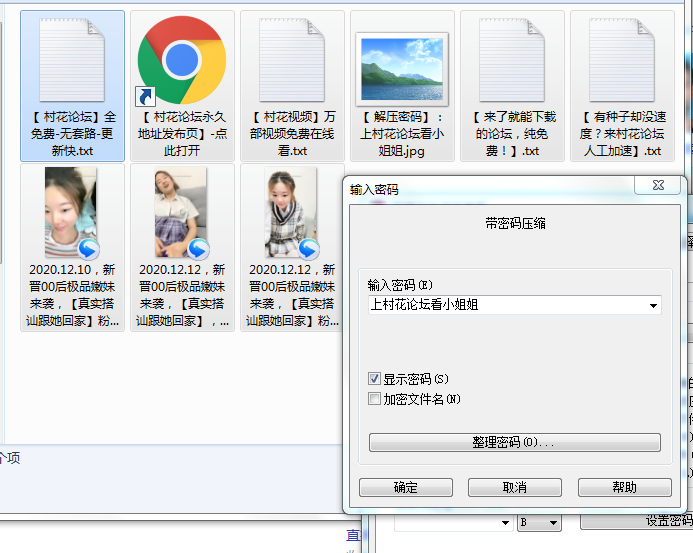Expand the password history dropdown arrow

[653, 305]
